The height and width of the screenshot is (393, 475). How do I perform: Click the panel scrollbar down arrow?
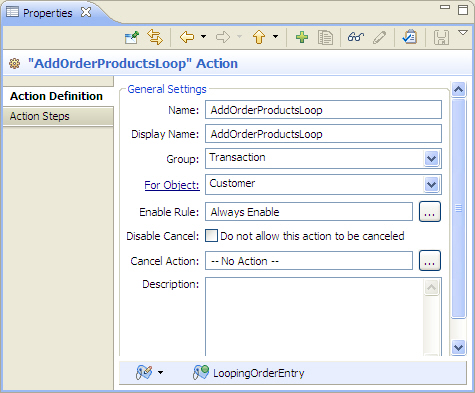click(x=458, y=348)
